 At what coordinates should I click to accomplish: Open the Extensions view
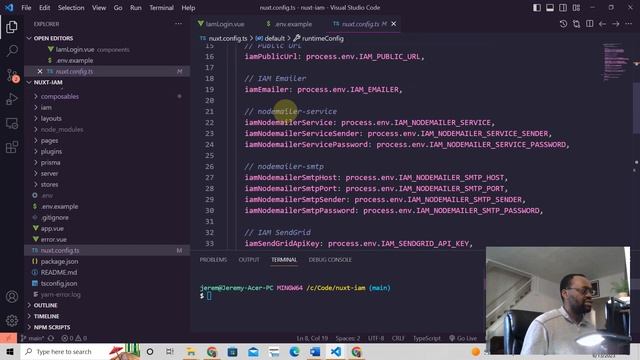click(x=12, y=147)
